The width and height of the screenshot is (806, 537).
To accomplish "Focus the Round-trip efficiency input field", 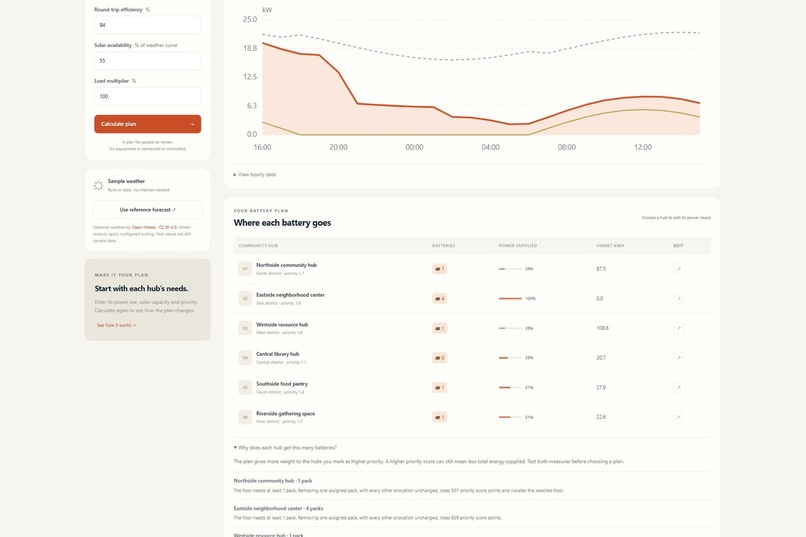I will [148, 25].
